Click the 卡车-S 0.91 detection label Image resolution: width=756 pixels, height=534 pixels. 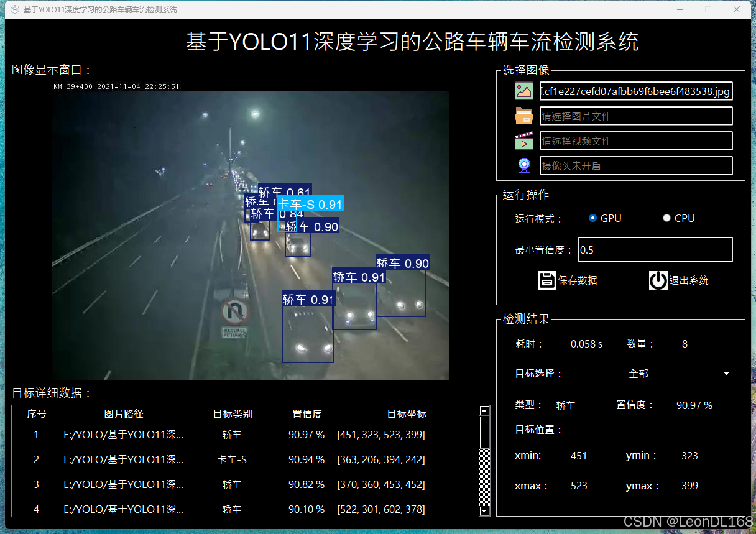(310, 204)
